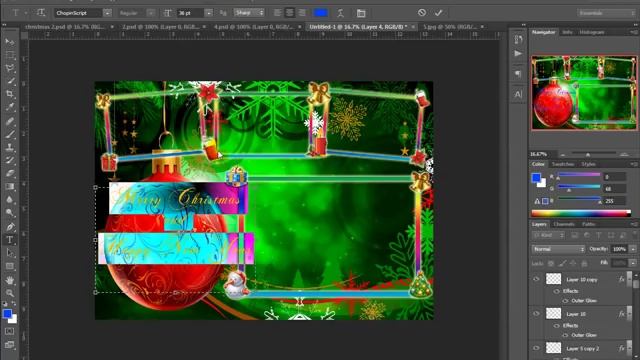Switch to the Histogram panel tab

click(591, 32)
